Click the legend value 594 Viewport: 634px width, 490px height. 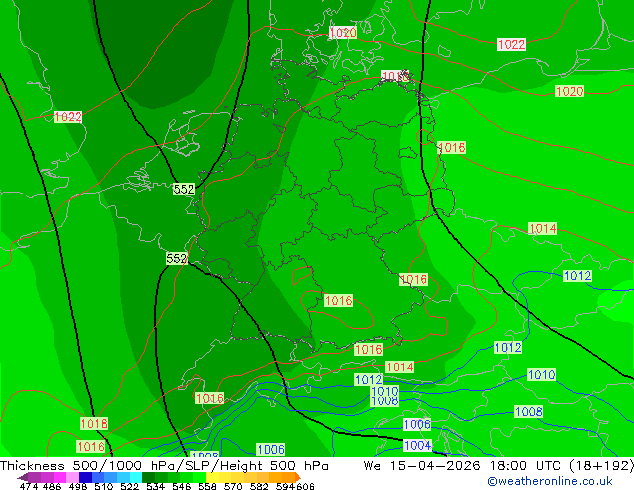point(285,486)
